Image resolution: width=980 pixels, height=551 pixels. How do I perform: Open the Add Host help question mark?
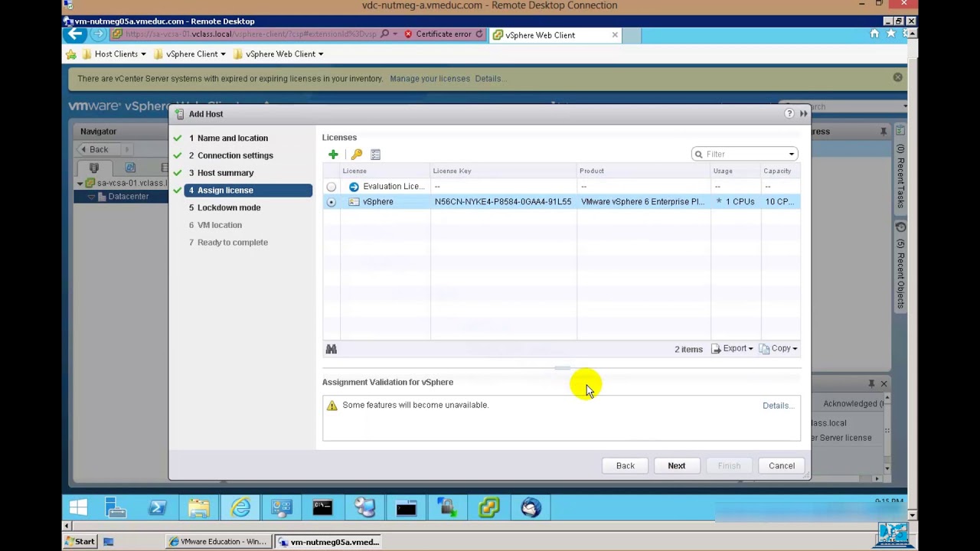click(x=789, y=113)
